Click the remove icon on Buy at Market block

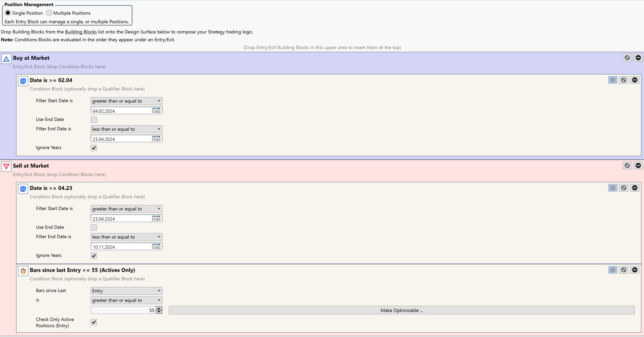pyautogui.click(x=638, y=58)
